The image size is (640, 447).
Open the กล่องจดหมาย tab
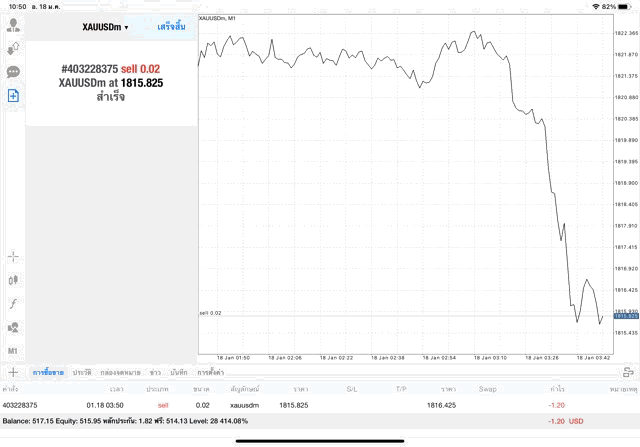pos(120,372)
